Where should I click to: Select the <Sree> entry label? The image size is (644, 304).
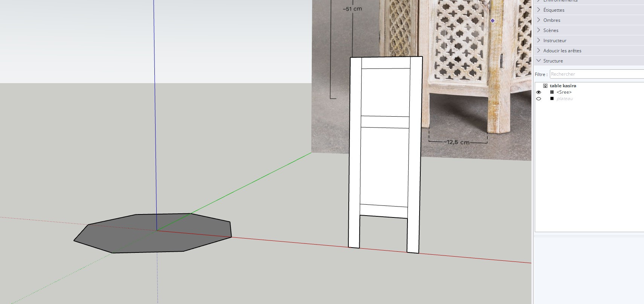click(x=564, y=92)
